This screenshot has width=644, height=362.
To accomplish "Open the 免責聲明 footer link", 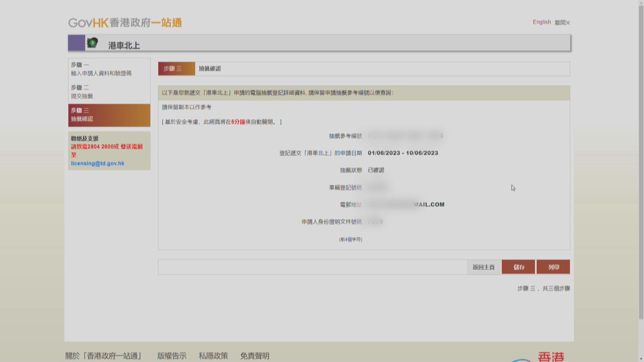I will pyautogui.click(x=255, y=356).
